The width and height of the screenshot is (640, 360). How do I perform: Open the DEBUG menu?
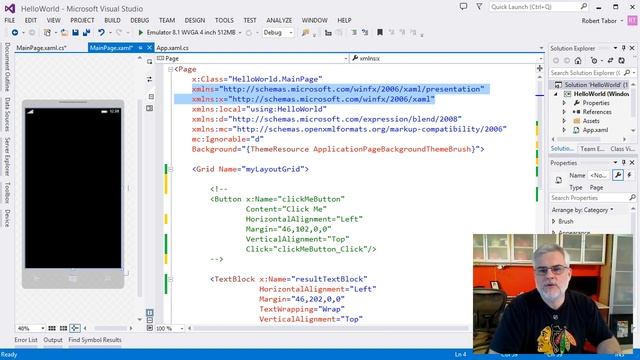point(140,20)
